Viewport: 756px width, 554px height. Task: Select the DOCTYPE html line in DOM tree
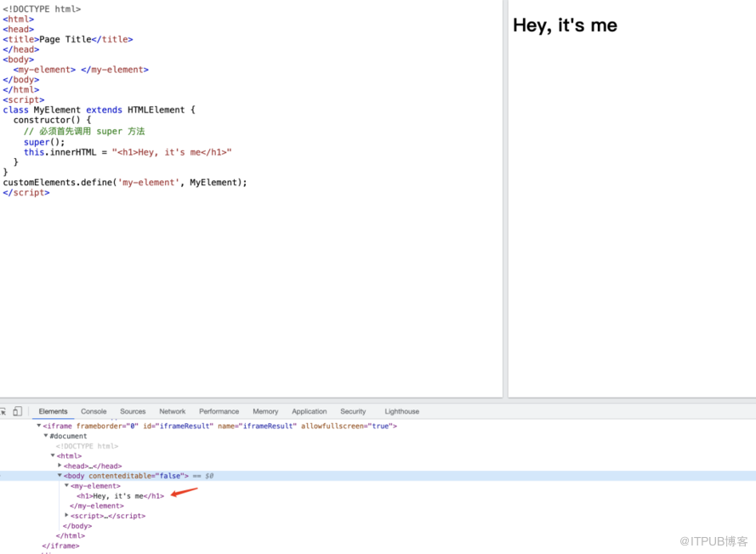coord(87,446)
